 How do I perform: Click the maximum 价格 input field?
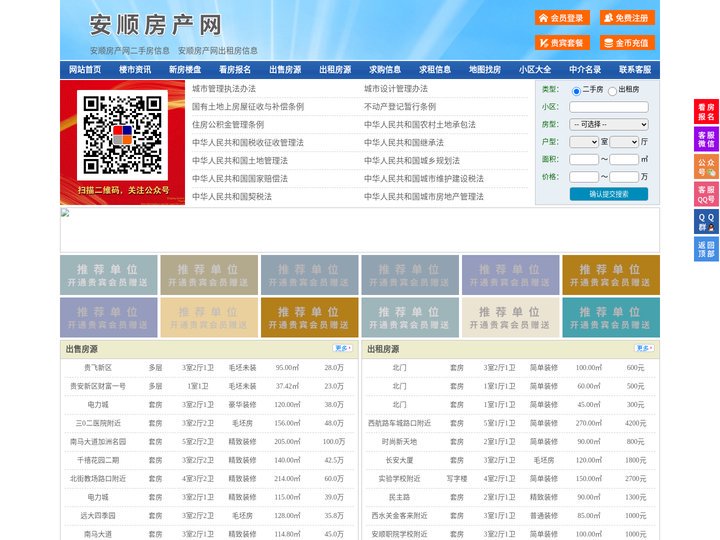(x=624, y=177)
